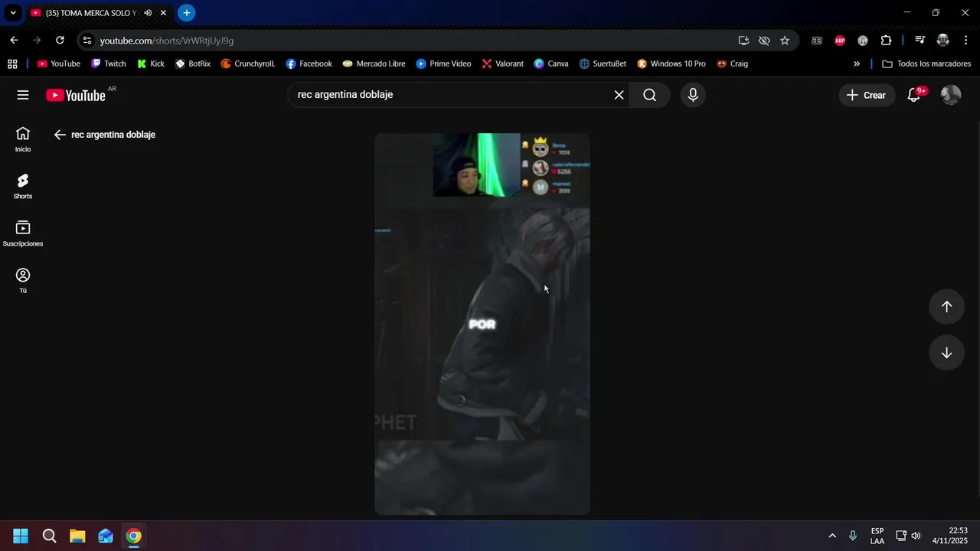Image resolution: width=980 pixels, height=551 pixels.
Task: Open blocked third-party cookies eye icon
Action: [x=764, y=41]
